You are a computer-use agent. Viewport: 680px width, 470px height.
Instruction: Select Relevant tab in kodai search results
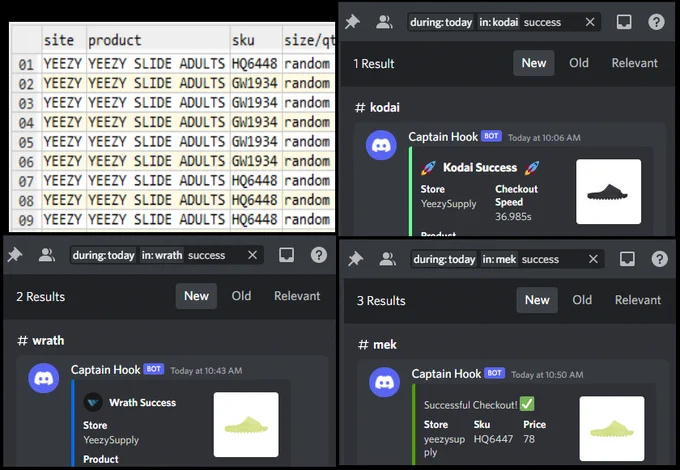pos(634,63)
